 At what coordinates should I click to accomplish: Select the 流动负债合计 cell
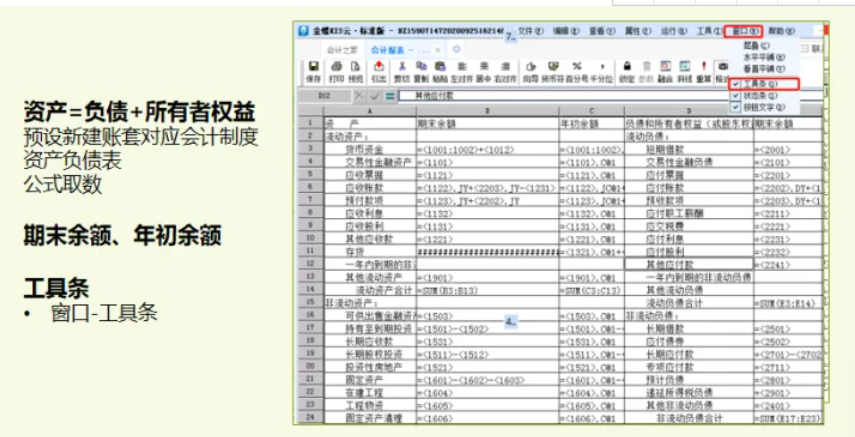[x=689, y=303]
